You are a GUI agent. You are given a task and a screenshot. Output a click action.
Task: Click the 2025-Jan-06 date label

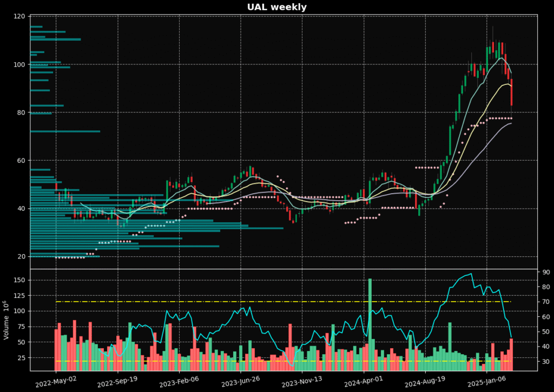click(486, 382)
